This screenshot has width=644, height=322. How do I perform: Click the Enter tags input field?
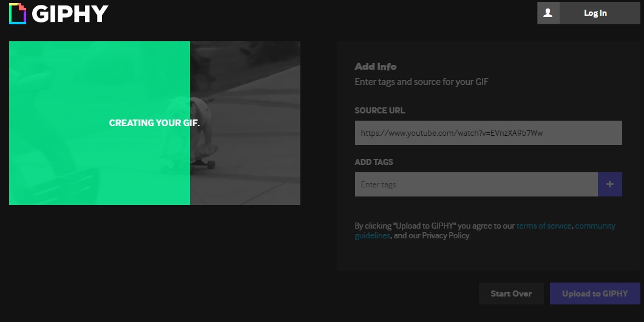pyautogui.click(x=476, y=184)
